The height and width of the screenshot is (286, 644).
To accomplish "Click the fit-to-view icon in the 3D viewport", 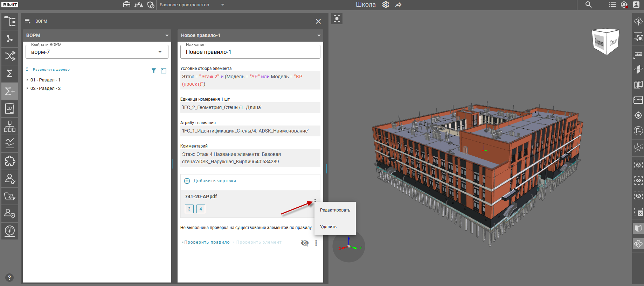I will click(337, 19).
